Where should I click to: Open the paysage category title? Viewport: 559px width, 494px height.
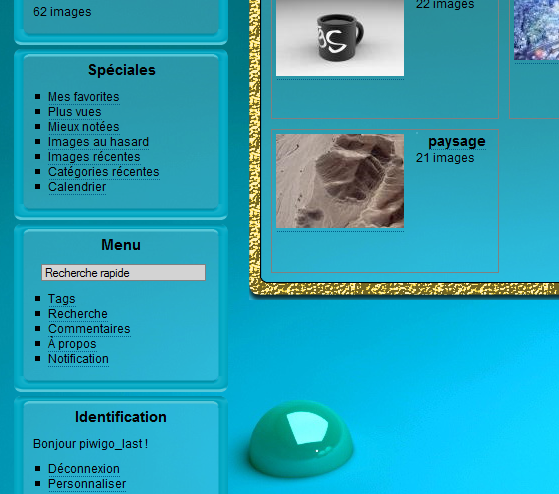coord(457,141)
